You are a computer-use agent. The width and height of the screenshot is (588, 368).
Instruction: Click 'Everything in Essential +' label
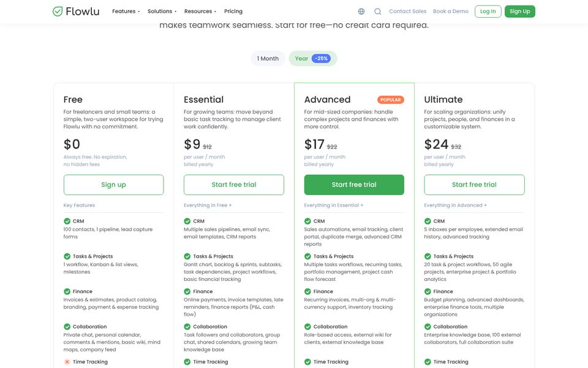tap(334, 205)
